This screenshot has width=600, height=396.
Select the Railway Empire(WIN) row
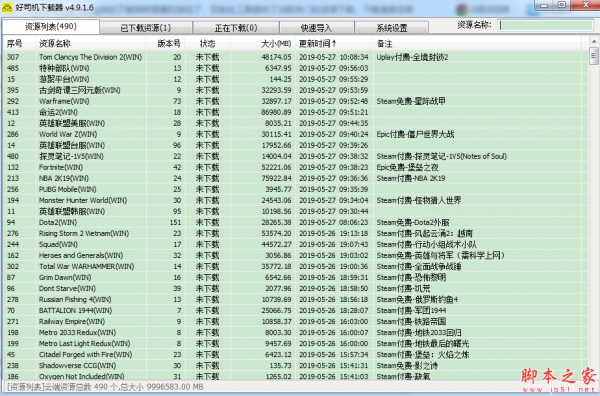pyautogui.click(x=295, y=321)
